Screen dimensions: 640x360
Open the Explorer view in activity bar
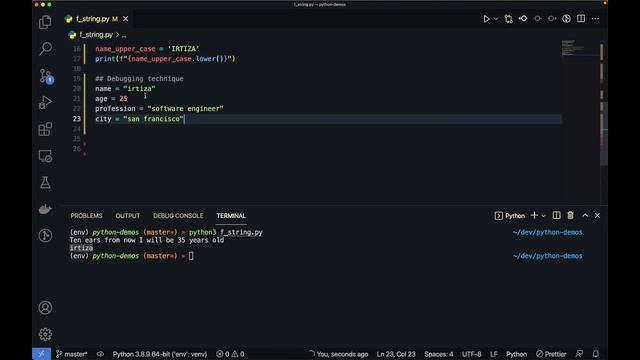point(45,22)
